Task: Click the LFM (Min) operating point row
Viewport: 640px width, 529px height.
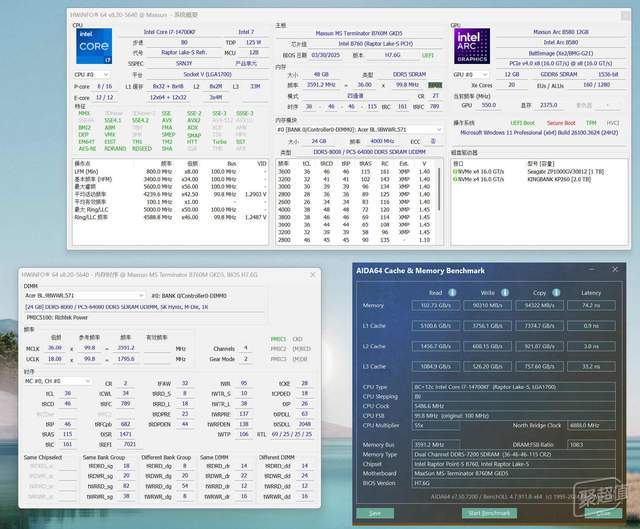Action: pyautogui.click(x=170, y=172)
